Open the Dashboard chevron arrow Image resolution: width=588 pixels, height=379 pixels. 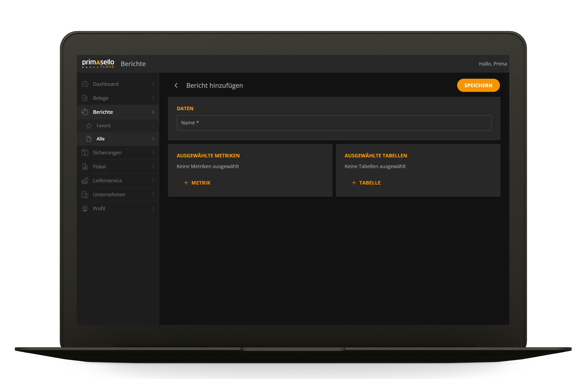pyautogui.click(x=153, y=84)
